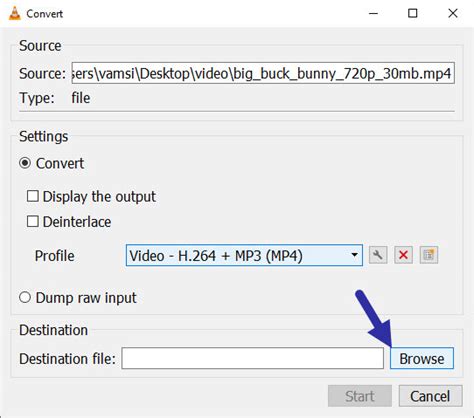Screen dimensions: 474x418
Task: Click inside the Source path field
Action: (263, 73)
